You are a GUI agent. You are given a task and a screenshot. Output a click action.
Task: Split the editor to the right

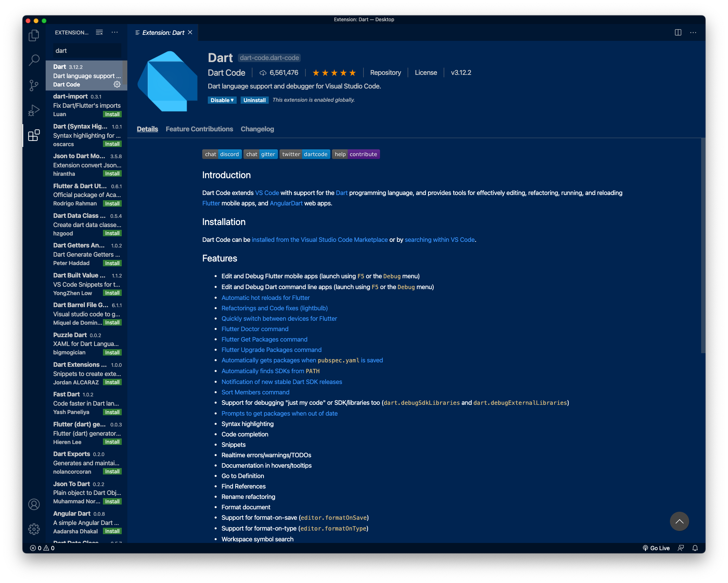(678, 32)
